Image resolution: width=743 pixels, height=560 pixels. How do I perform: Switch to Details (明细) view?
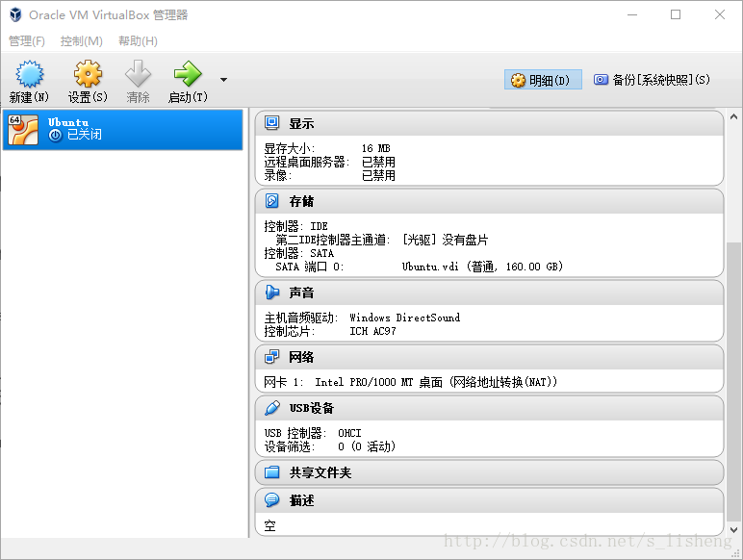(x=543, y=80)
